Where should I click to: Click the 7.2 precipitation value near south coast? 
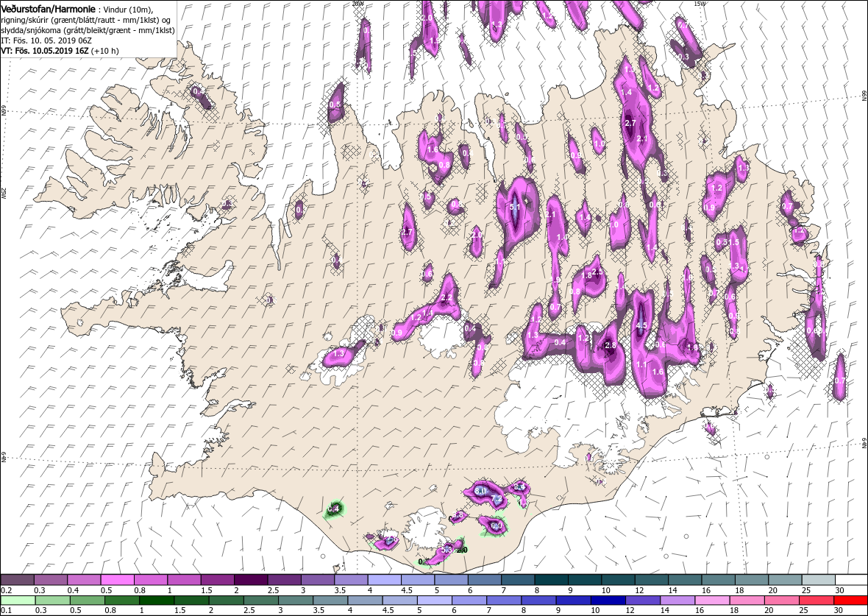(x=497, y=498)
